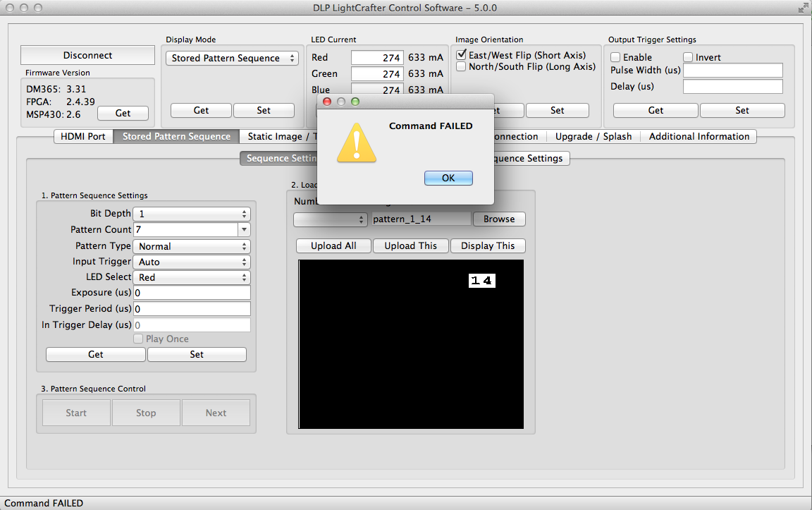Click Get under Display Mode
Screen dimensions: 812x510
[201, 111]
